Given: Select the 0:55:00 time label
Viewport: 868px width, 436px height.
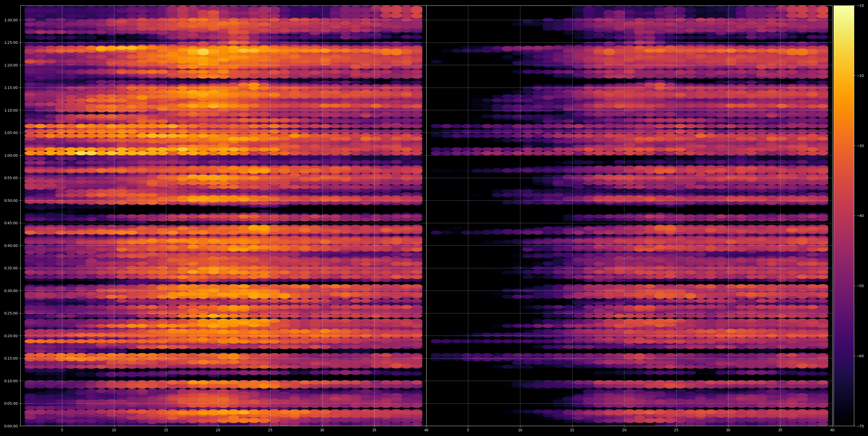Looking at the screenshot, I should coord(11,178).
